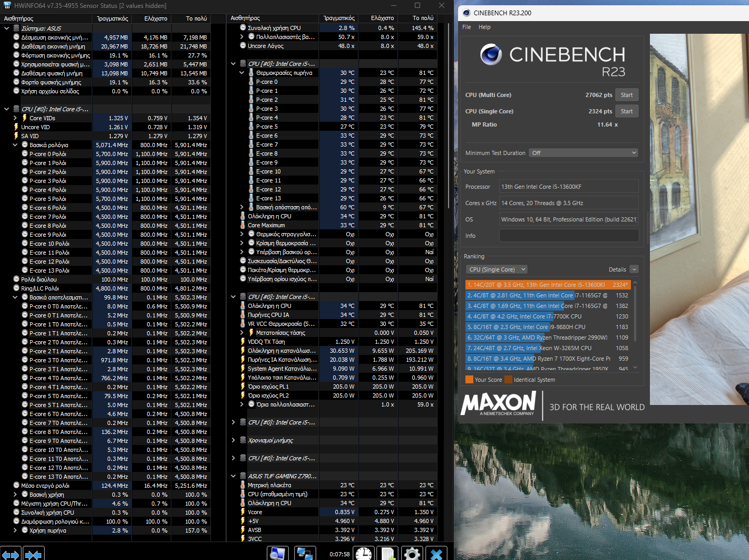Select the top ranking entry i5-13600KF 2324
Viewport: 749px width, 560px height.
click(548, 285)
